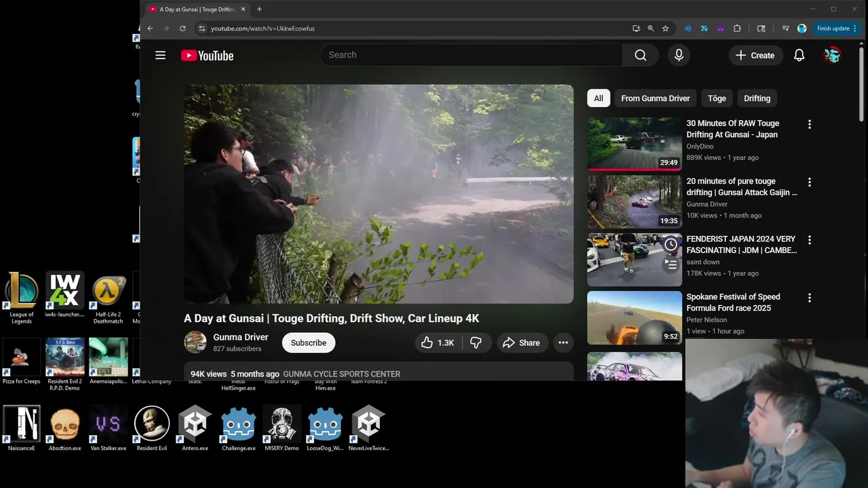Open the zoom magnifier in address bar
The image size is (868, 488).
[x=651, y=28]
